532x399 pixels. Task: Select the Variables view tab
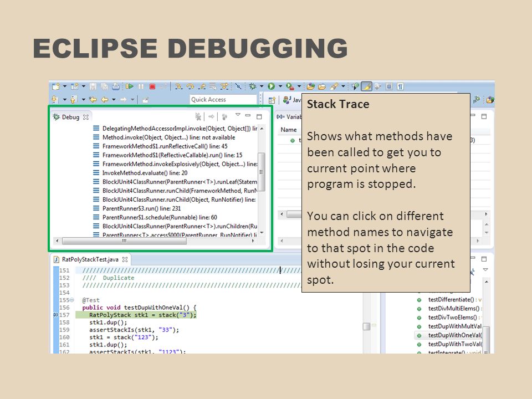(x=289, y=117)
